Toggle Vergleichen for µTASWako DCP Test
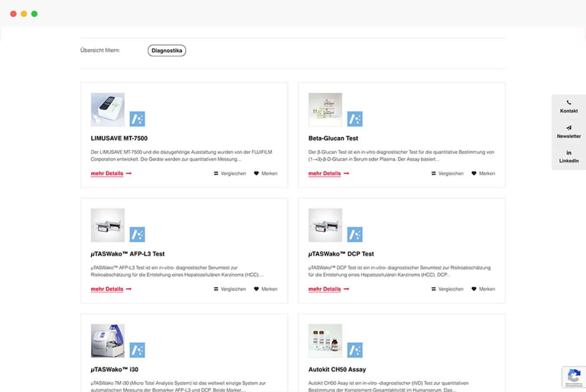586x392 pixels. pyautogui.click(x=447, y=289)
